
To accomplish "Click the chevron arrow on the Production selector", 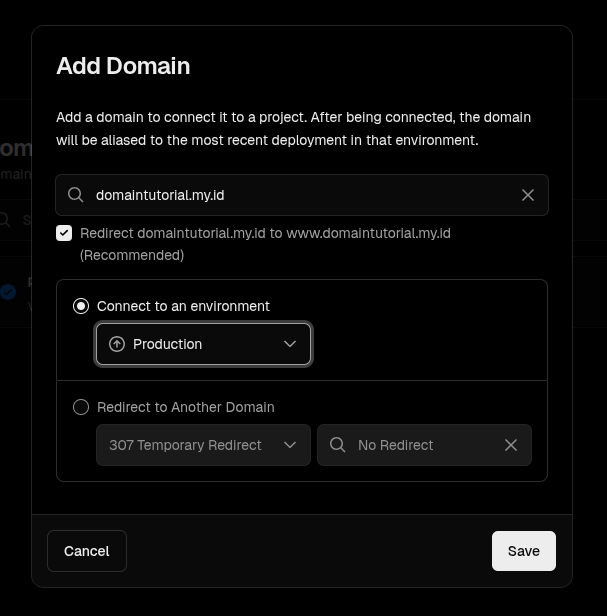I will click(290, 344).
